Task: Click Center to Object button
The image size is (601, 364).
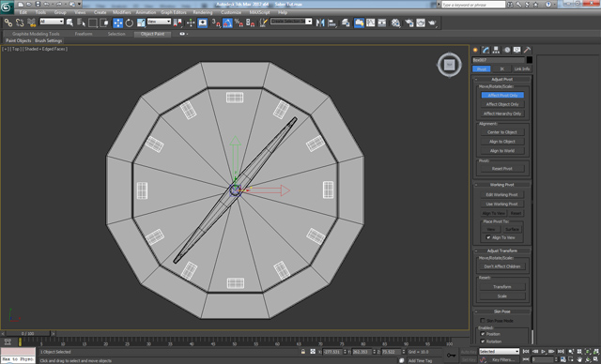Action: (502, 132)
